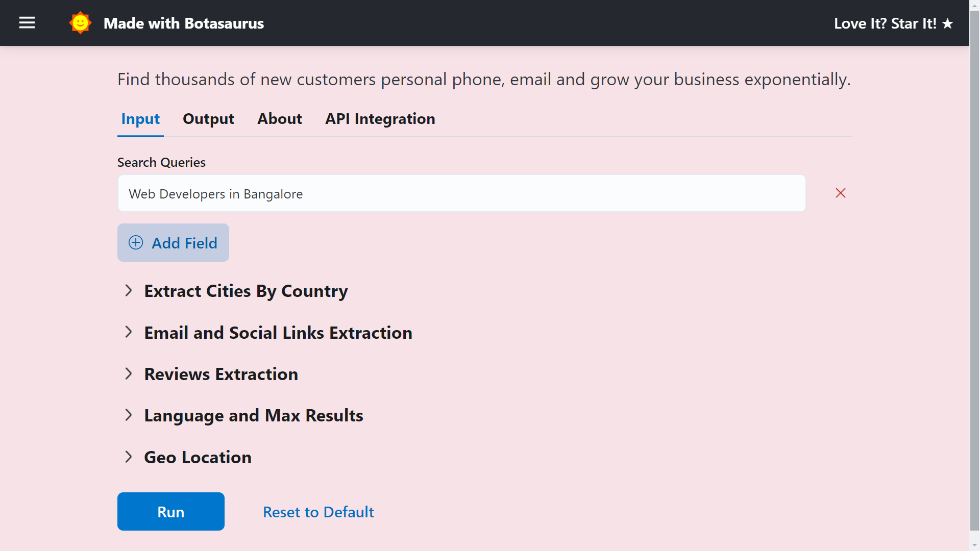980x551 pixels.
Task: Click the Botasaurus sun logo
Action: click(x=80, y=23)
